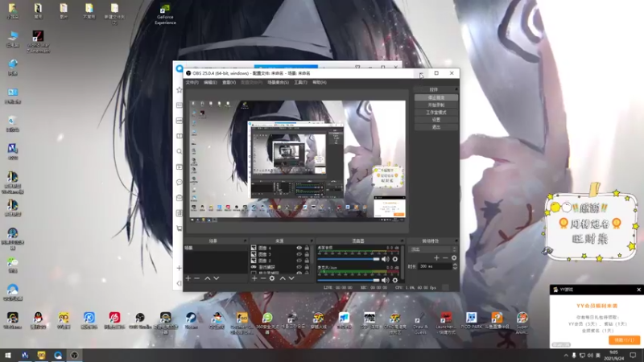Select OBS Studio desktop shortcut
The image size is (644, 362).
(x=140, y=320)
